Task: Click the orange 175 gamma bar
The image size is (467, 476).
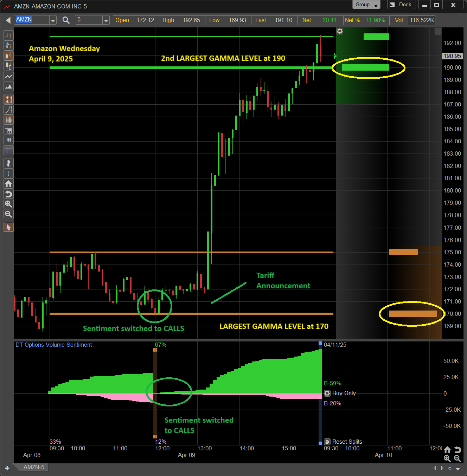Action: 403,252
